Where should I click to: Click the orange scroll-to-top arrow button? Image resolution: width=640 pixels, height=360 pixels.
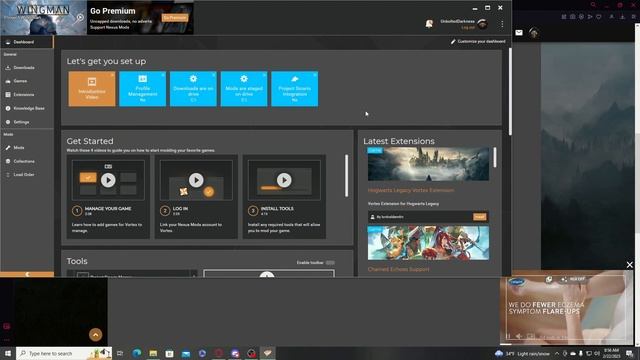pyautogui.click(x=96, y=335)
